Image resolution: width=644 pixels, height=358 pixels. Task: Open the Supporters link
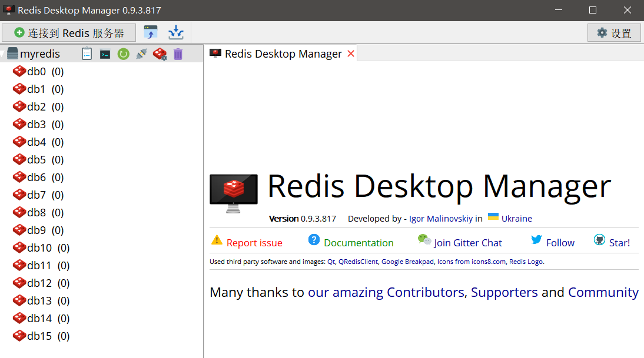[504, 292]
